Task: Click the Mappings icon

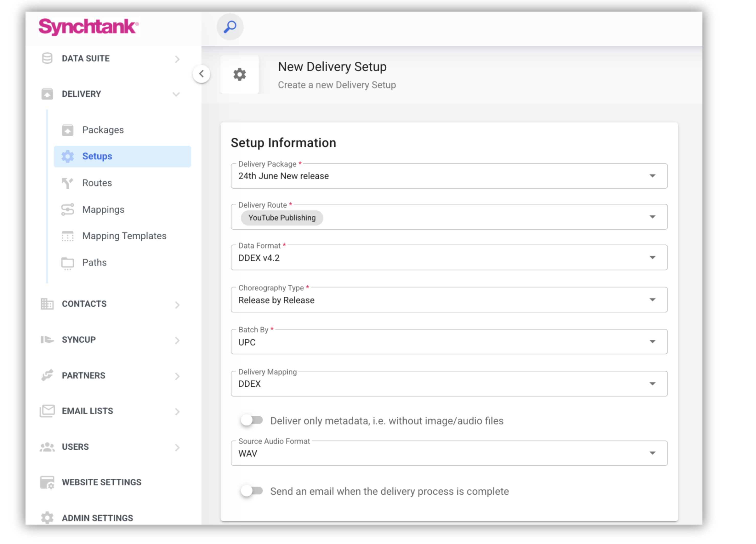Action: coord(68,210)
